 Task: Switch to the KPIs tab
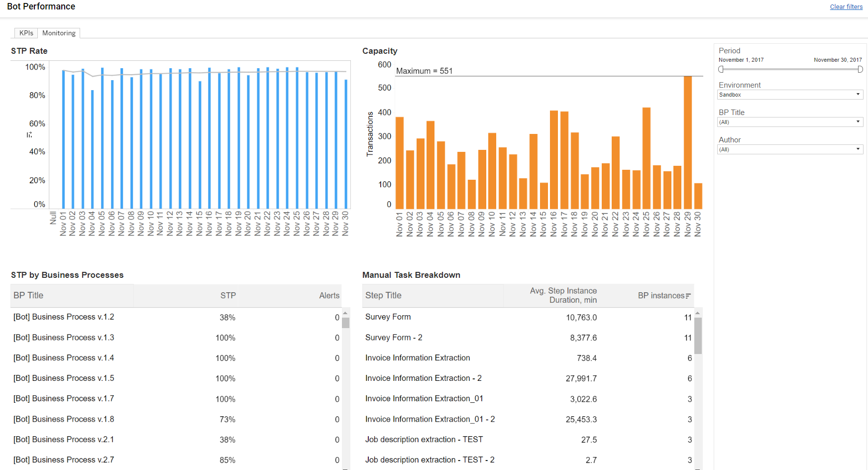click(x=26, y=33)
